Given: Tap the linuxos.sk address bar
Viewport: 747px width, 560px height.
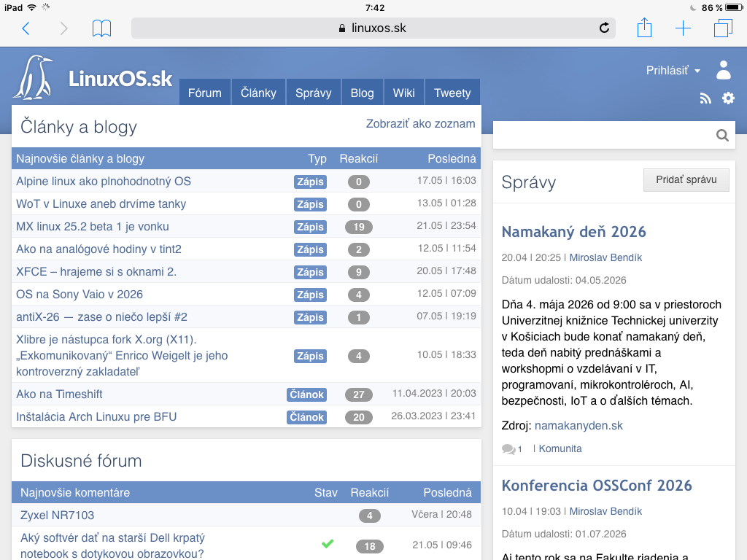Looking at the screenshot, I should 373,28.
